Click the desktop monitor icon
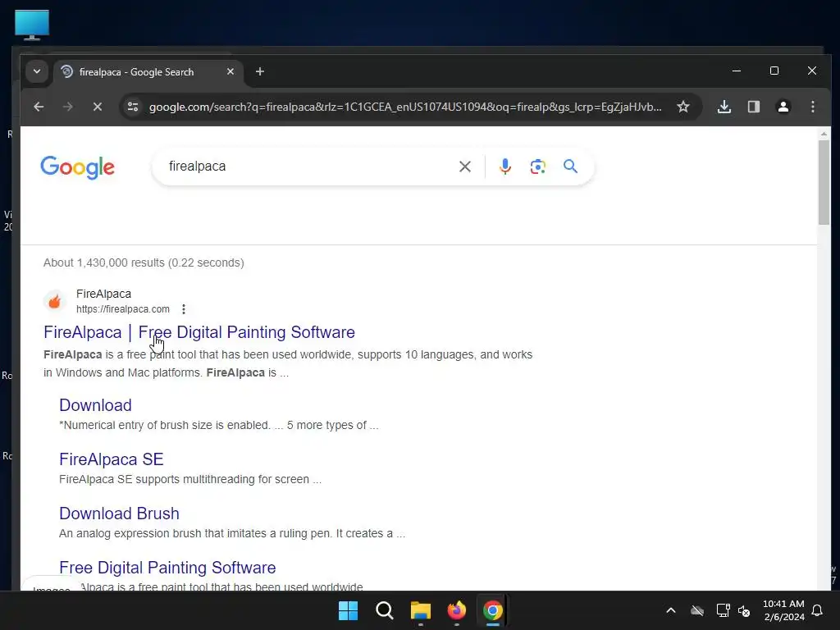Viewport: 840px width, 630px height. (x=32, y=25)
